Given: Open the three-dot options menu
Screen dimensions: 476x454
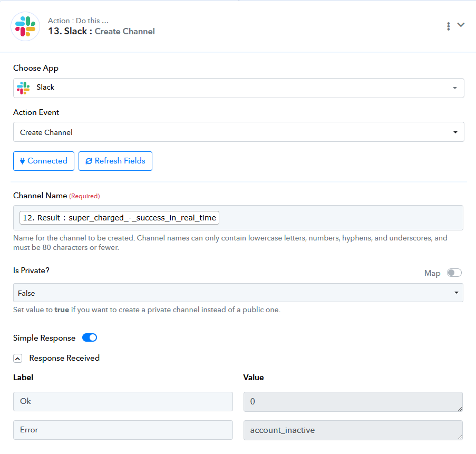Looking at the screenshot, I should tap(448, 26).
